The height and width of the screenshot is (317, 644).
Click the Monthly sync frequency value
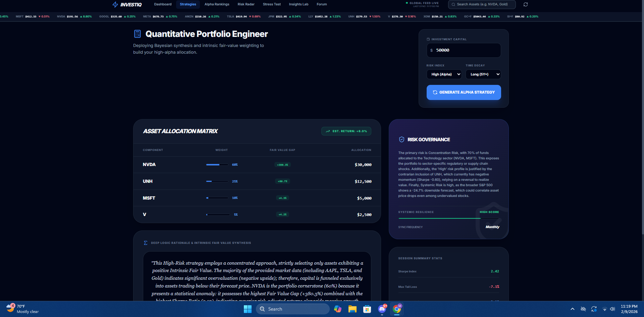492,227
